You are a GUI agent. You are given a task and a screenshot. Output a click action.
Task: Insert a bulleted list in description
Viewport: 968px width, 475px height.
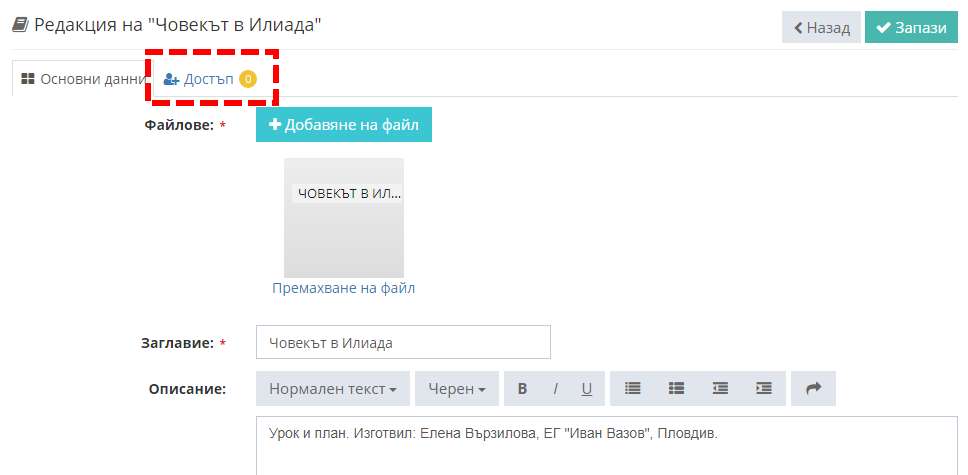coord(632,389)
